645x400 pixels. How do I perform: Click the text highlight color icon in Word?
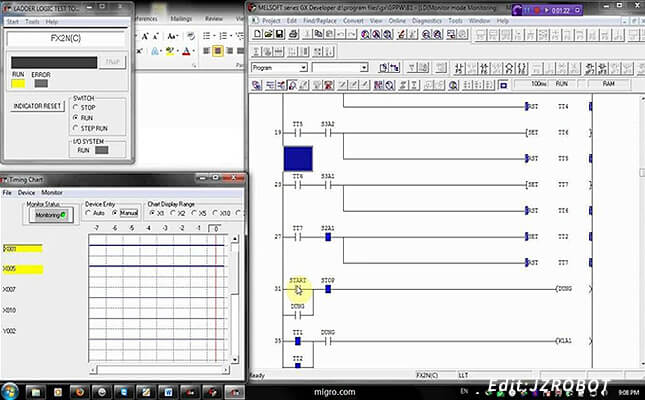click(x=170, y=51)
